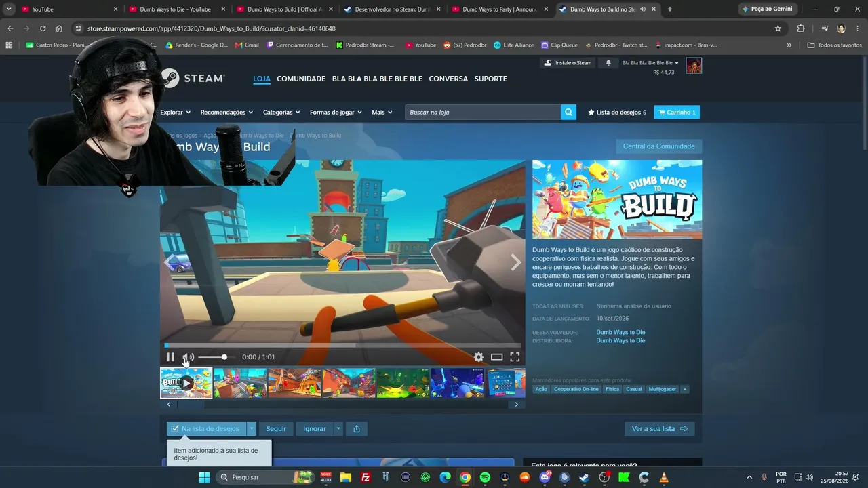Open Spotify from the taskbar
Viewport: 868px width, 488px height.
pyautogui.click(x=485, y=477)
